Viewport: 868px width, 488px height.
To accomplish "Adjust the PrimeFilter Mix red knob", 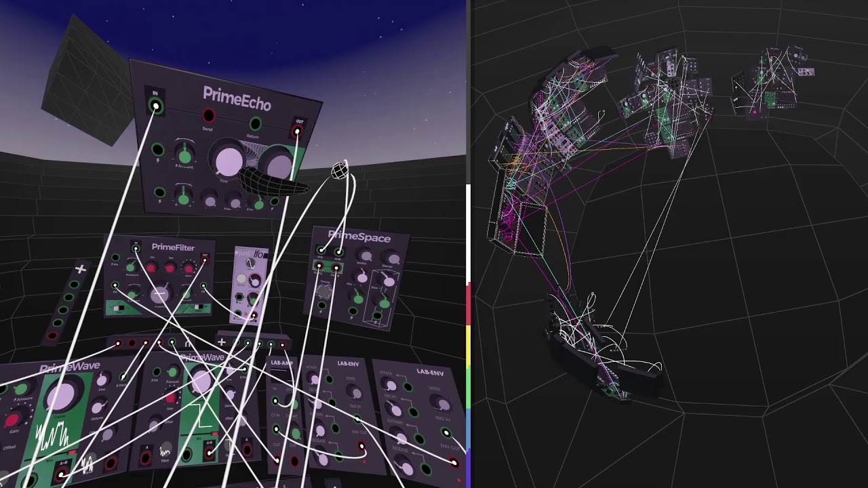I will (x=151, y=267).
